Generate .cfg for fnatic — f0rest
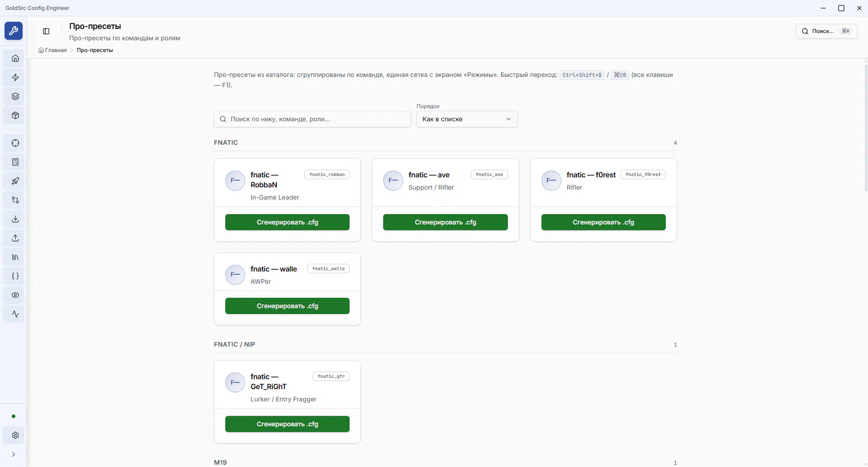Viewport: 868px width, 467px height. pos(603,222)
